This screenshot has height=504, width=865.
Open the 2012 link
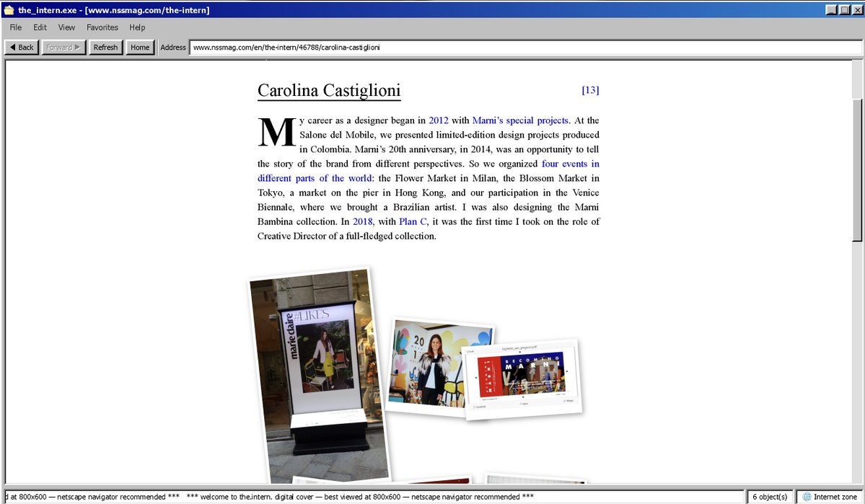tap(439, 120)
